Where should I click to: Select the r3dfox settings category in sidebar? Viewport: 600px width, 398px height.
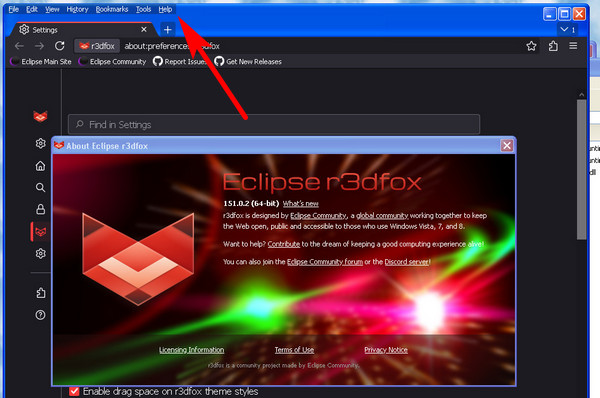point(41,232)
